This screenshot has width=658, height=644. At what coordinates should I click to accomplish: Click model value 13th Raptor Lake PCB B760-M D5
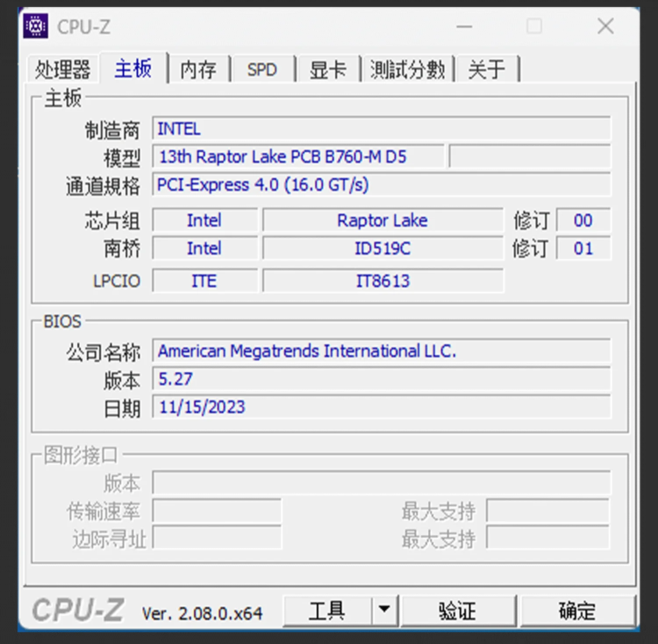point(298,157)
